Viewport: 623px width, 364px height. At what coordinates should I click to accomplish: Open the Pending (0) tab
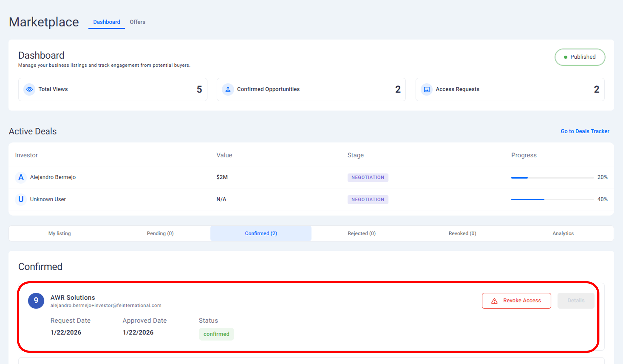pyautogui.click(x=160, y=234)
